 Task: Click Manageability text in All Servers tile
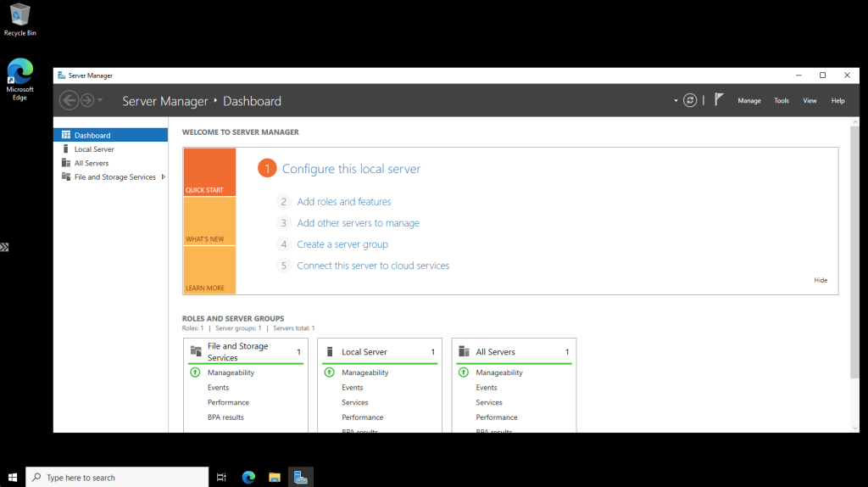pos(499,372)
